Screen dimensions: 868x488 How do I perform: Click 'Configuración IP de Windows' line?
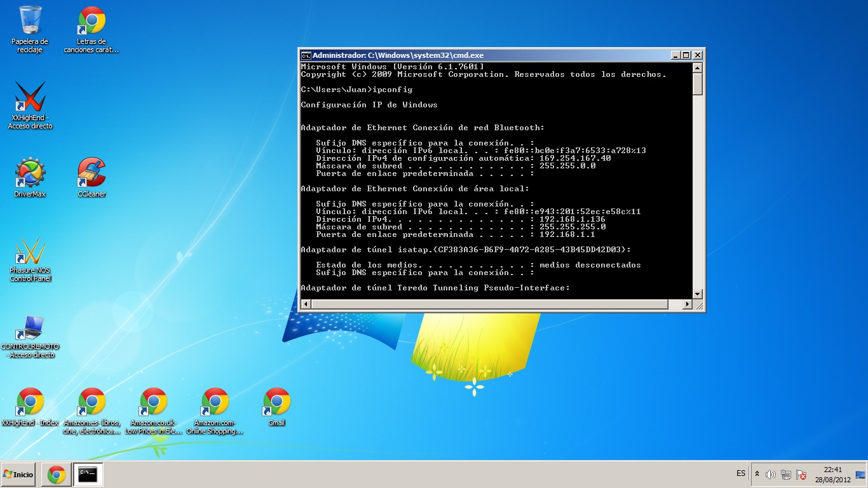[x=369, y=105]
